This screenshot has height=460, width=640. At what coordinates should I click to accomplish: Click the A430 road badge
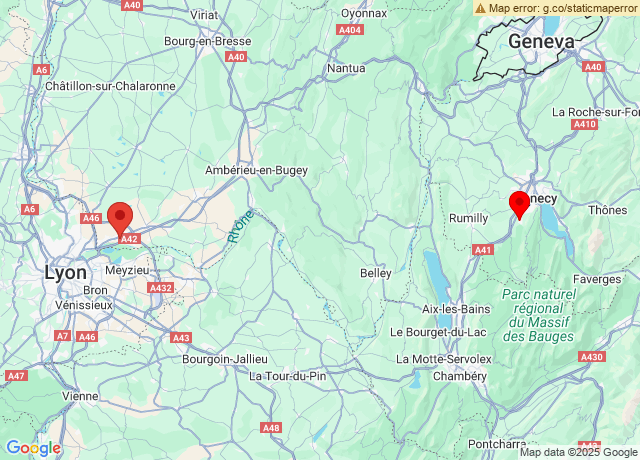click(591, 357)
